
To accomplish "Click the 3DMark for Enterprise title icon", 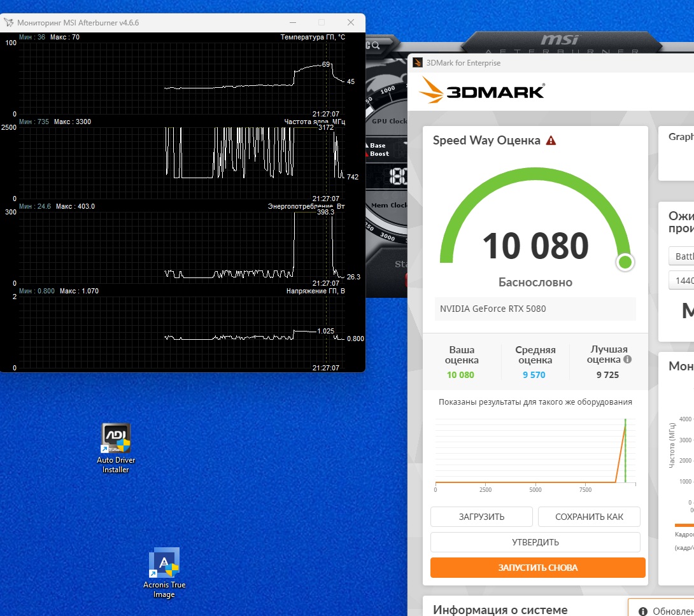I will pos(418,63).
